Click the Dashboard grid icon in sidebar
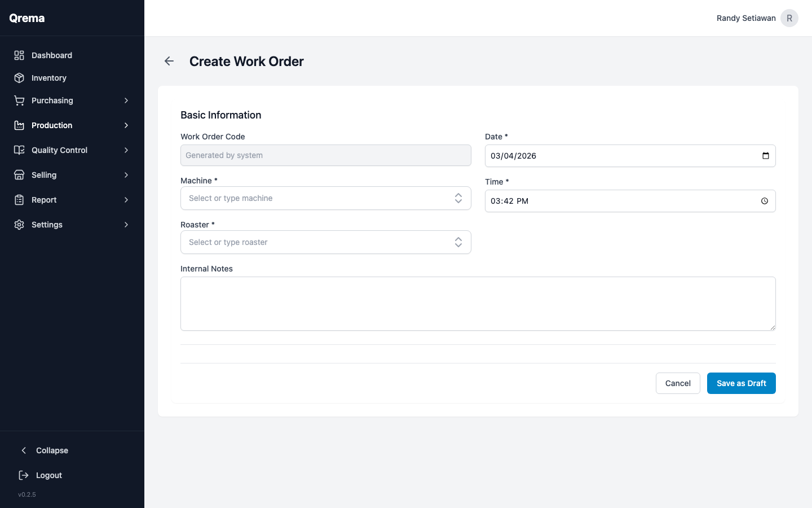The width and height of the screenshot is (812, 508). pos(19,55)
